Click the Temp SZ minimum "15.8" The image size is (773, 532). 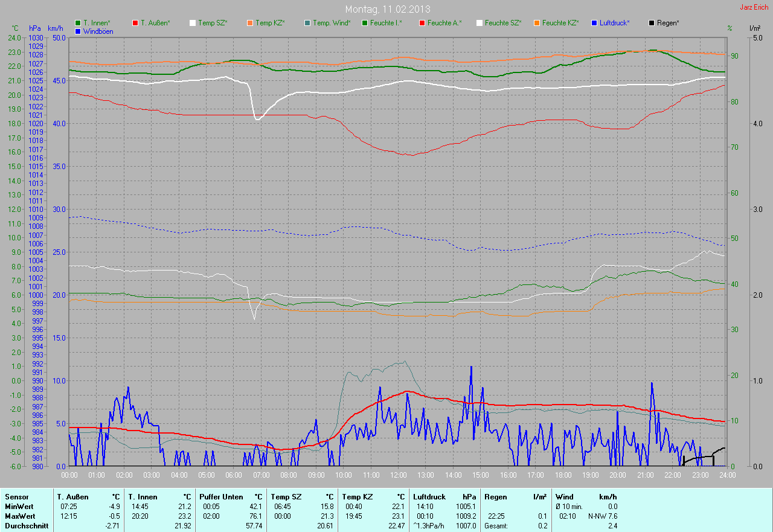[327, 507]
